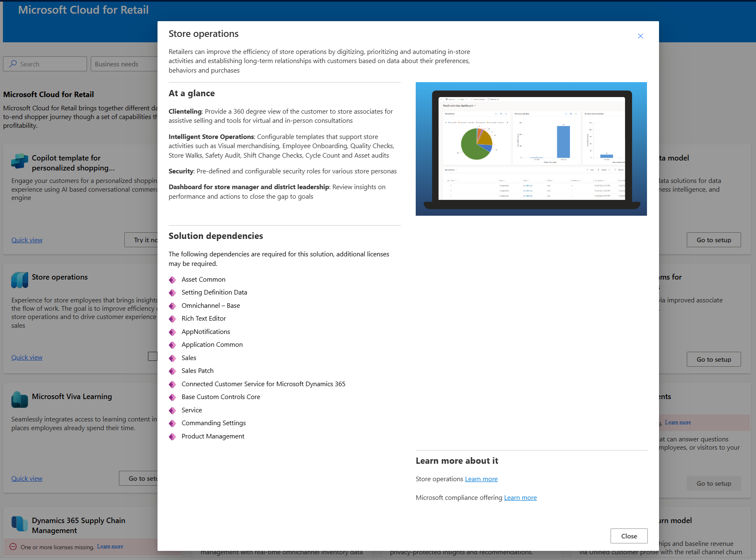Open the Microsoft compliance offering Learn more link
The image size is (756, 560).
(520, 497)
